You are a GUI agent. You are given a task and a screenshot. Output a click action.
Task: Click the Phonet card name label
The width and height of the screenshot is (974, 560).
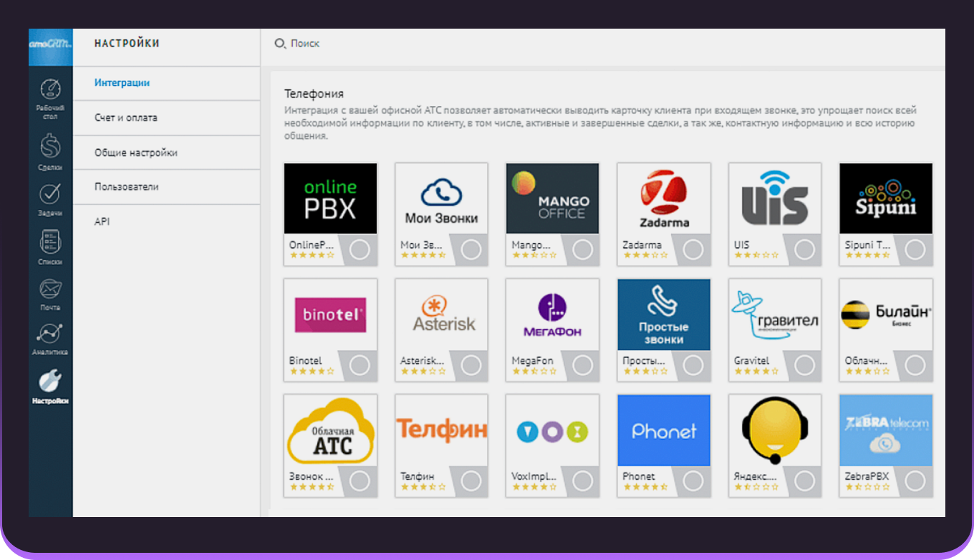click(639, 476)
